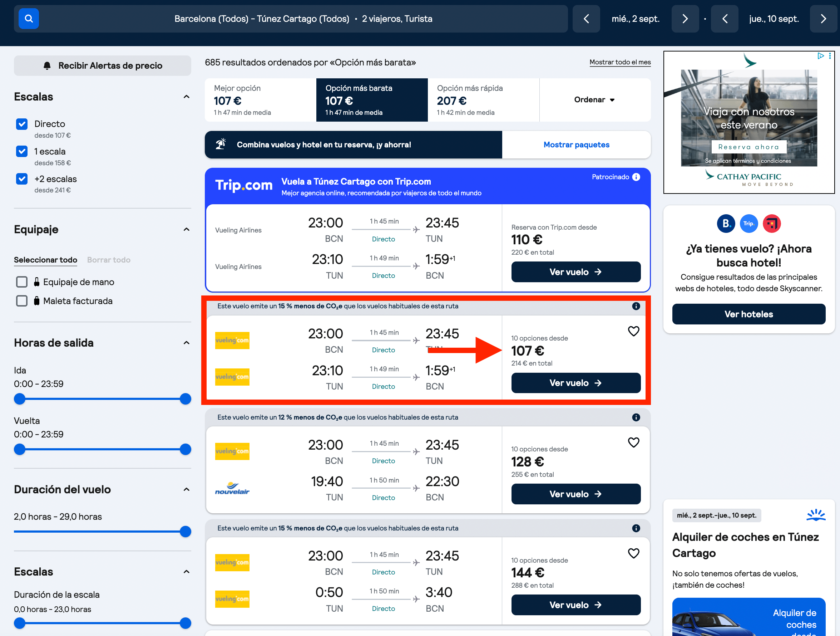This screenshot has width=840, height=636.
Task: Click the Trip.com logo in sponsored banner
Action: click(244, 185)
